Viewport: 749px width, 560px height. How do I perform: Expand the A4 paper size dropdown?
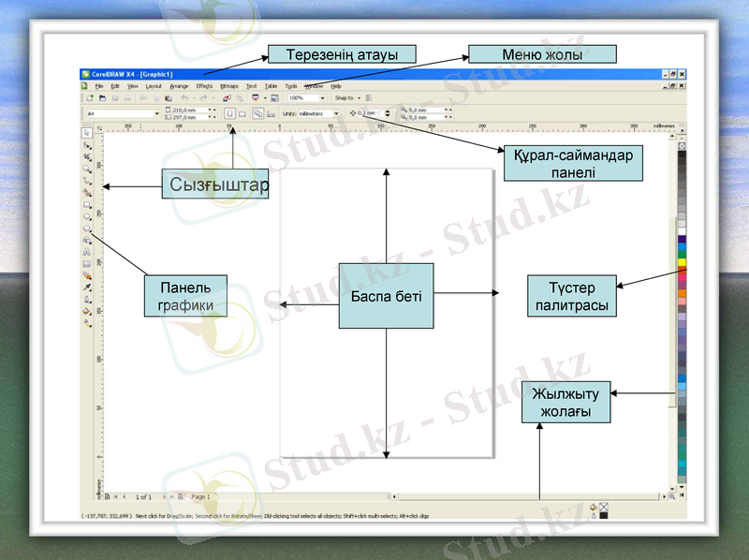pyautogui.click(x=157, y=113)
